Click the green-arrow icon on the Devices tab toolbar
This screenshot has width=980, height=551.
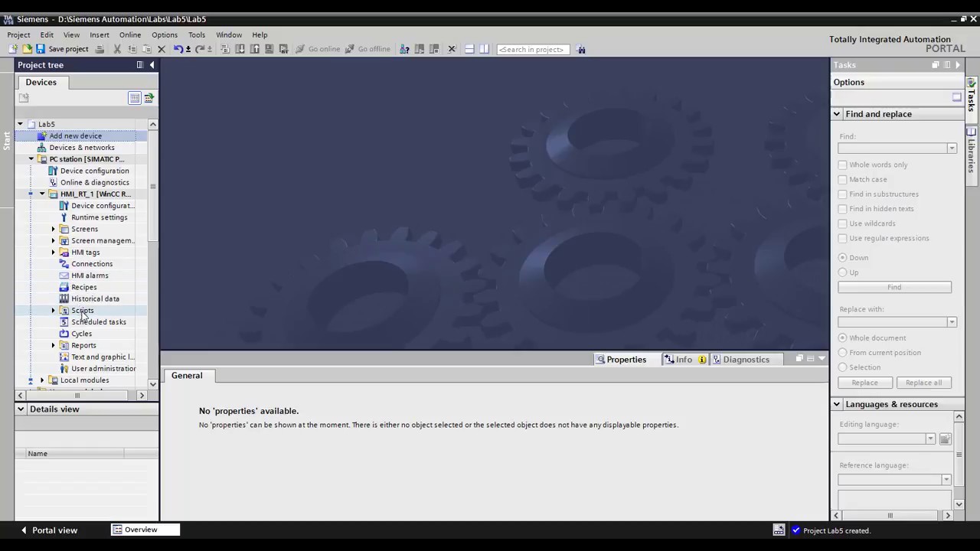coord(149,98)
